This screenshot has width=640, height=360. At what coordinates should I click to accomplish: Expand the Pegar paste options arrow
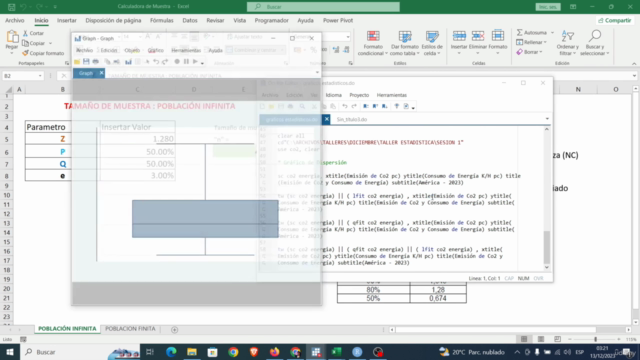point(12,53)
